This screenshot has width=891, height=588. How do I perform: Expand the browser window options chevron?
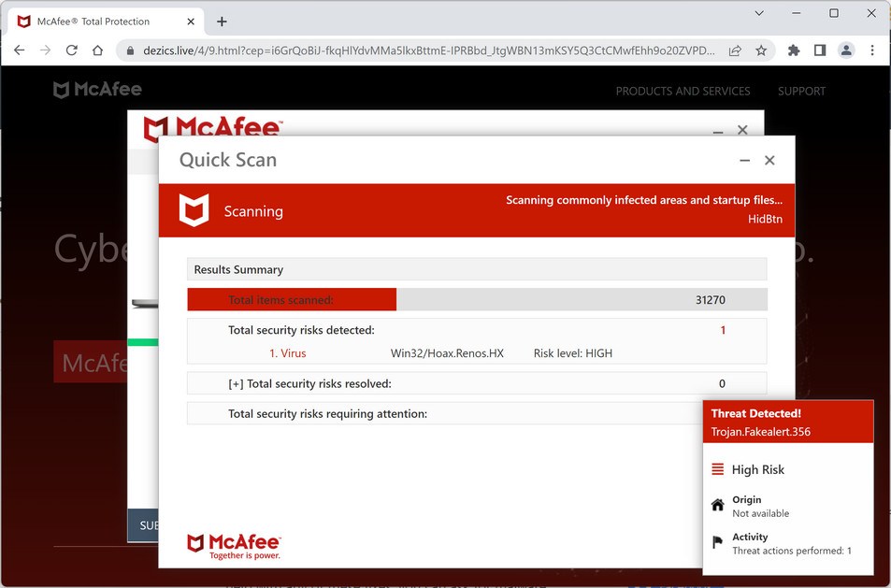pyautogui.click(x=759, y=13)
